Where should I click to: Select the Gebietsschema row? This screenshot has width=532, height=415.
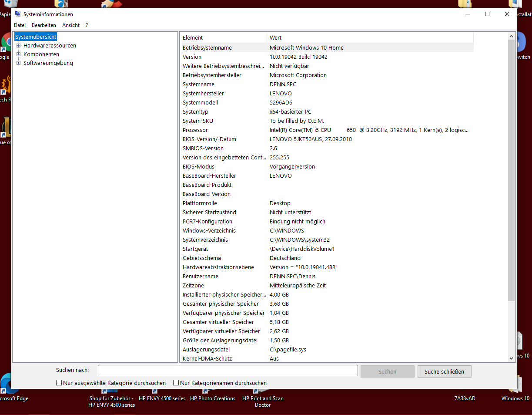(327, 258)
